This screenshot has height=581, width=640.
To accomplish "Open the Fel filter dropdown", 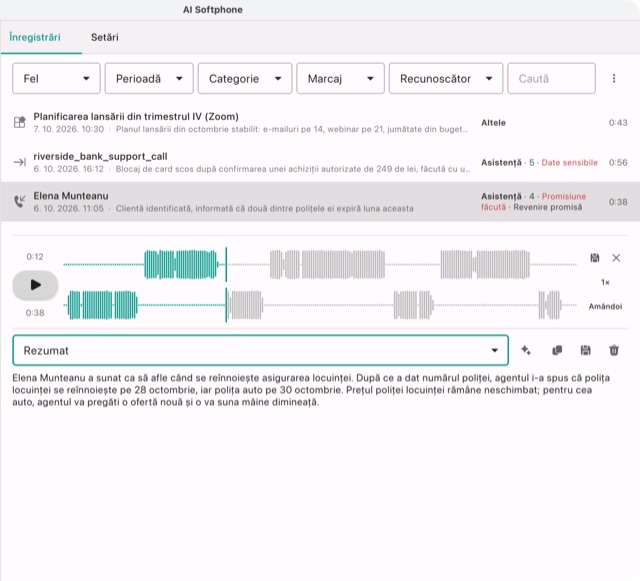I will tap(56, 78).
